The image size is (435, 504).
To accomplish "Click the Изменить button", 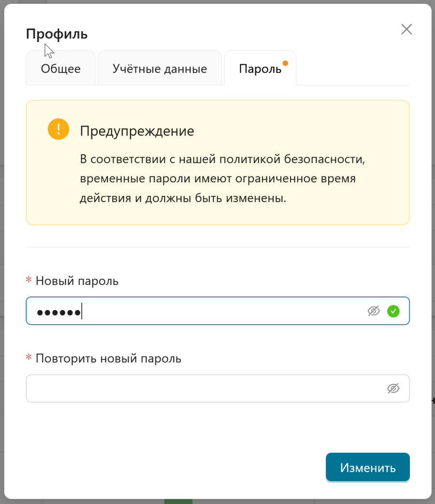I will (368, 467).
